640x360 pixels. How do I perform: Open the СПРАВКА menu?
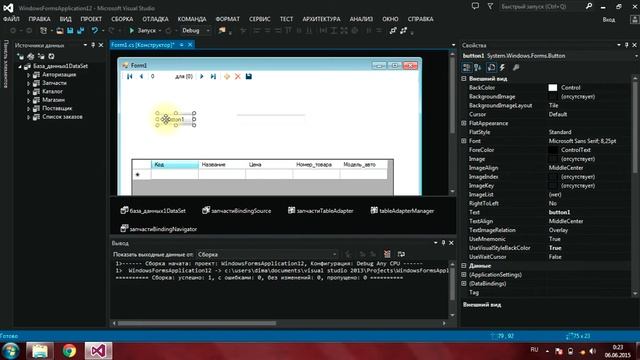click(x=420, y=19)
